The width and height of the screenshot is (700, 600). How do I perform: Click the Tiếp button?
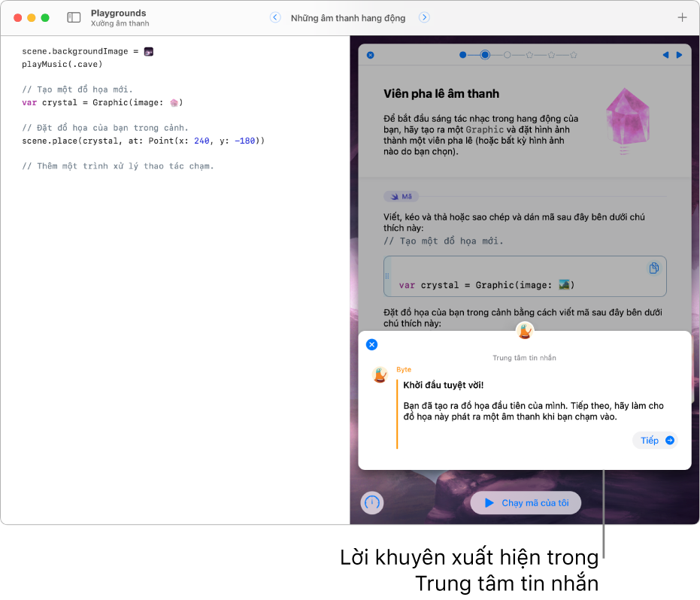pos(655,441)
